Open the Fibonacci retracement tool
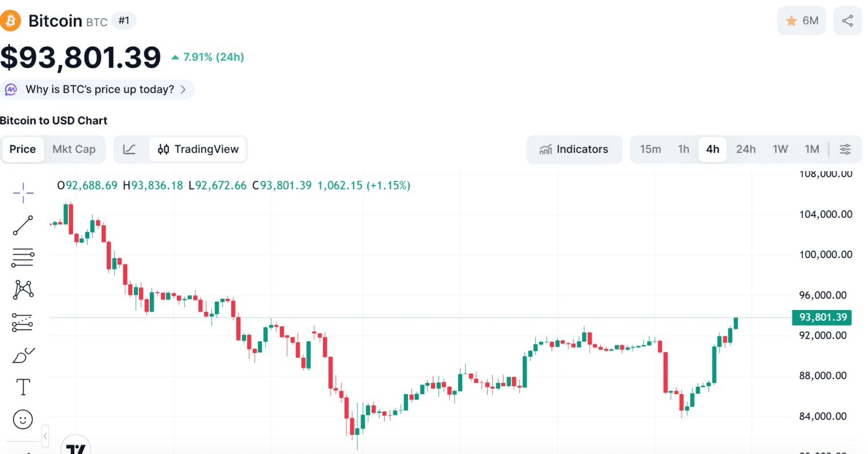The height and width of the screenshot is (454, 868). pyautogui.click(x=23, y=257)
